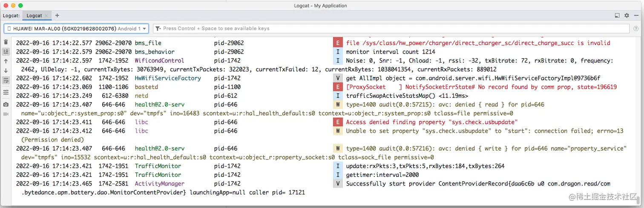Viewport: 644px width, 208px height.
Task: Hide the Logcat tool window
Action: point(636,15)
